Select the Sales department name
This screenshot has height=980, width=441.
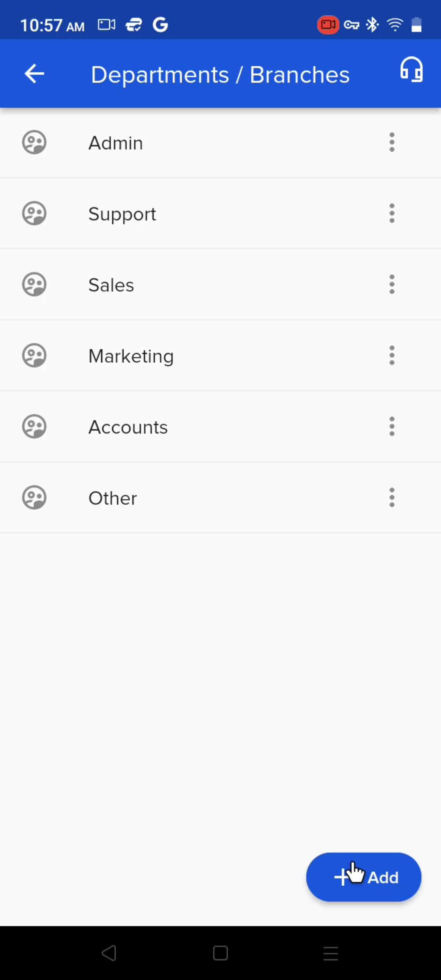click(x=111, y=285)
